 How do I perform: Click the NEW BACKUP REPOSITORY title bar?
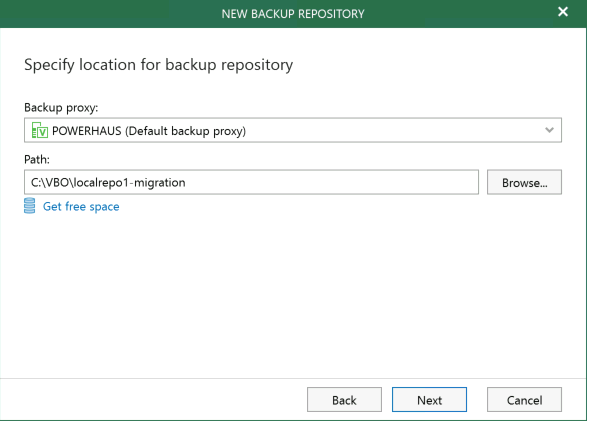coord(293,14)
